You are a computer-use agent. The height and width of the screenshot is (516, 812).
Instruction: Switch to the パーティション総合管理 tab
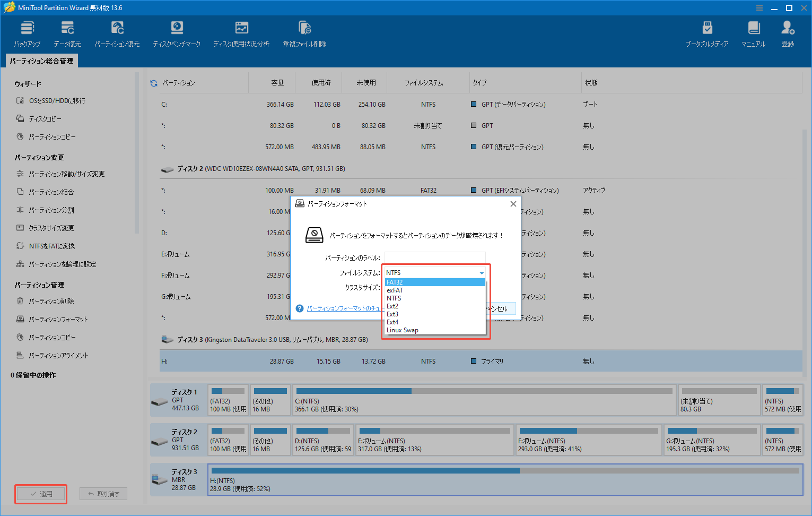[41, 61]
